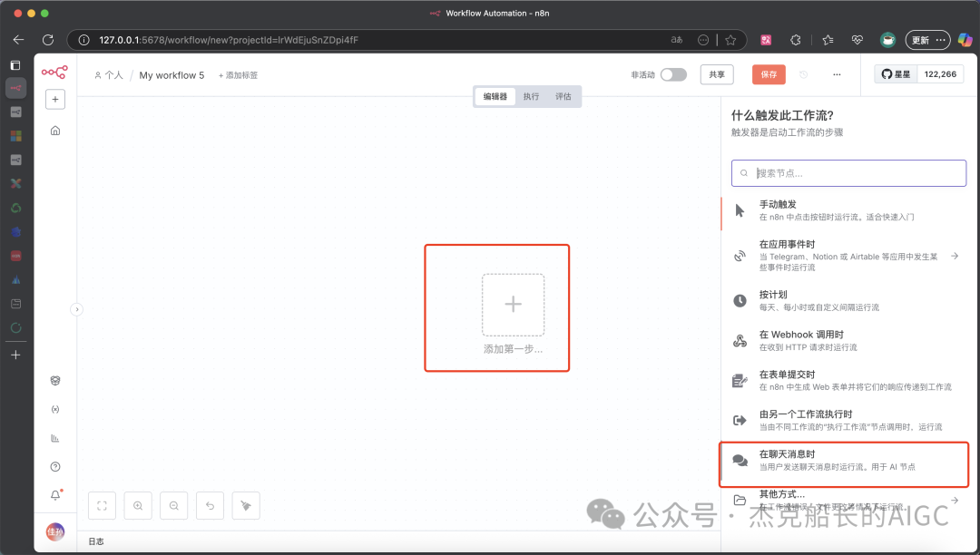Screen dimensions: 980x555
Task: Click the n8n logo in sidebar
Action: click(54, 73)
